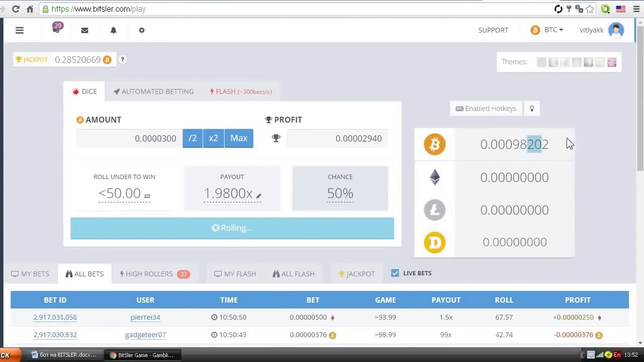Select the Ethereum balance coin icon
644x362 pixels.
click(435, 177)
